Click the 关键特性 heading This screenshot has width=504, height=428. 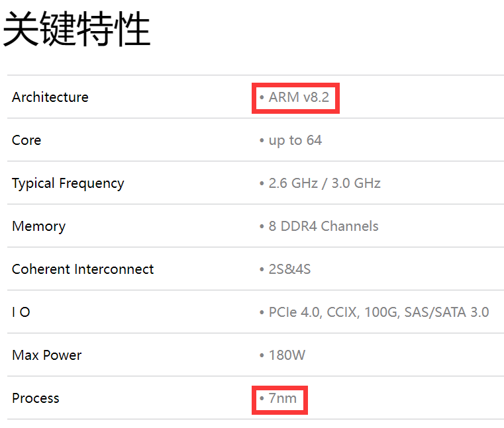[x=77, y=30]
